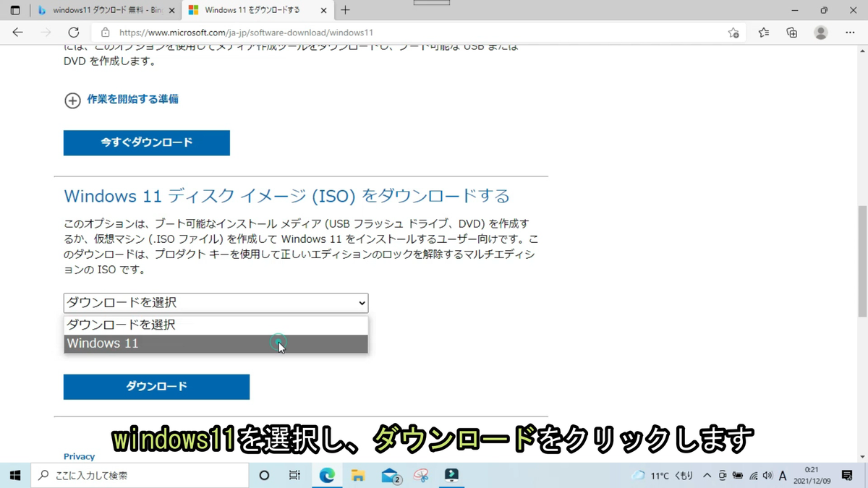This screenshot has width=868, height=488.
Task: Open Wi-Fi network tray icon
Action: click(x=753, y=475)
